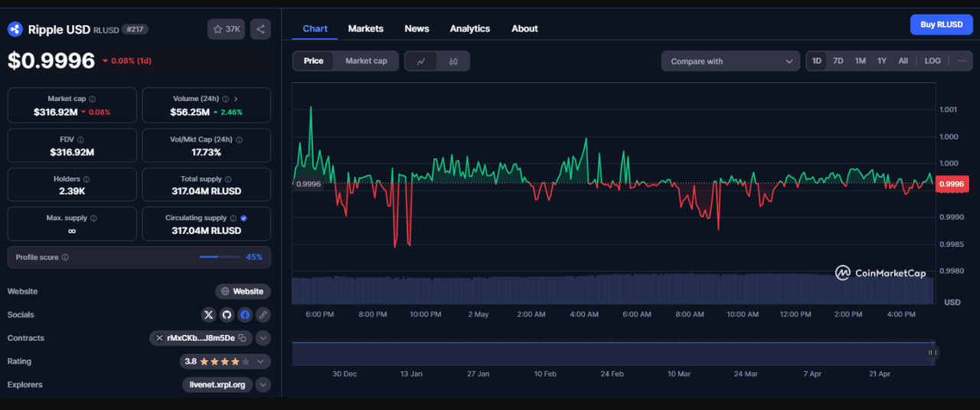This screenshot has height=410, width=980.
Task: Open livenet.xrpl.org explorer link
Action: pyautogui.click(x=217, y=385)
